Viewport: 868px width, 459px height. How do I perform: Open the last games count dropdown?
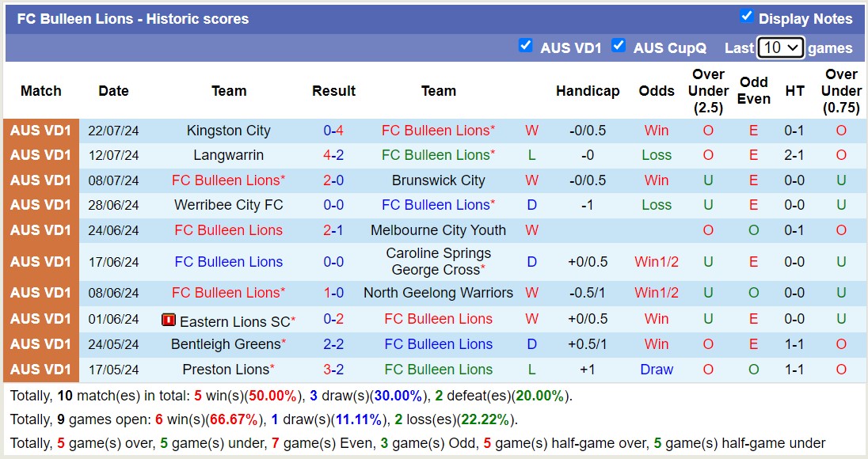pyautogui.click(x=781, y=48)
